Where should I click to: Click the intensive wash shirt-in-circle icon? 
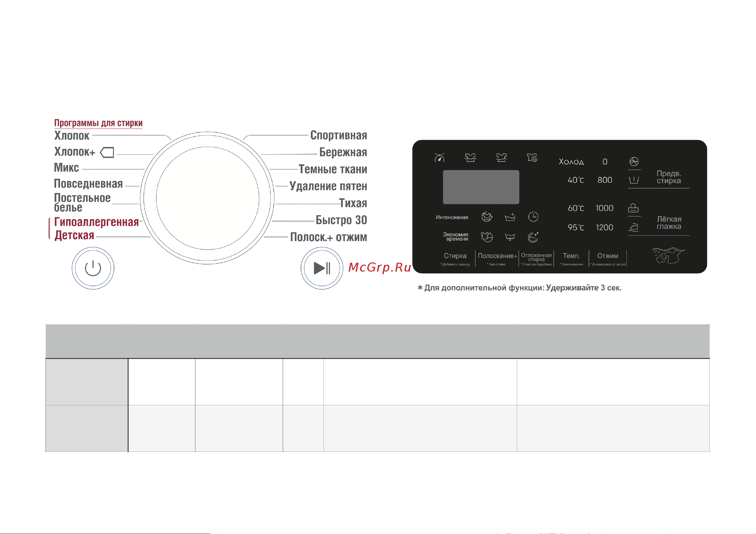[487, 217]
